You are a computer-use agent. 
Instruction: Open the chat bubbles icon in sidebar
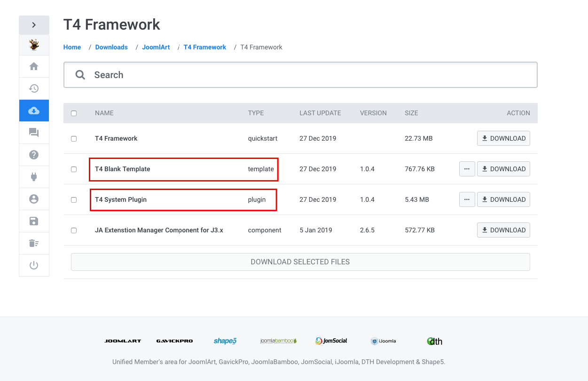click(34, 133)
